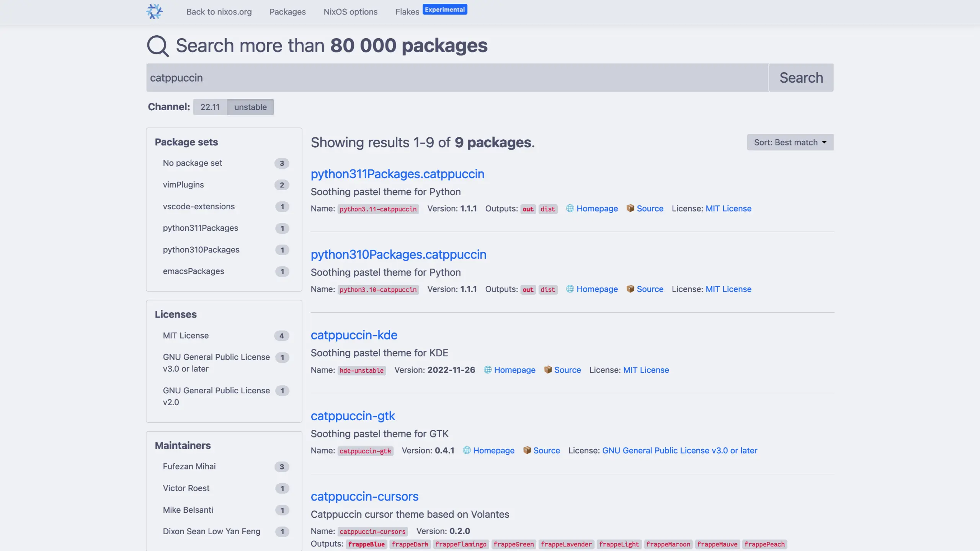Expand catppuccin-gtk result details
The height and width of the screenshot is (551, 980).
coord(353,416)
